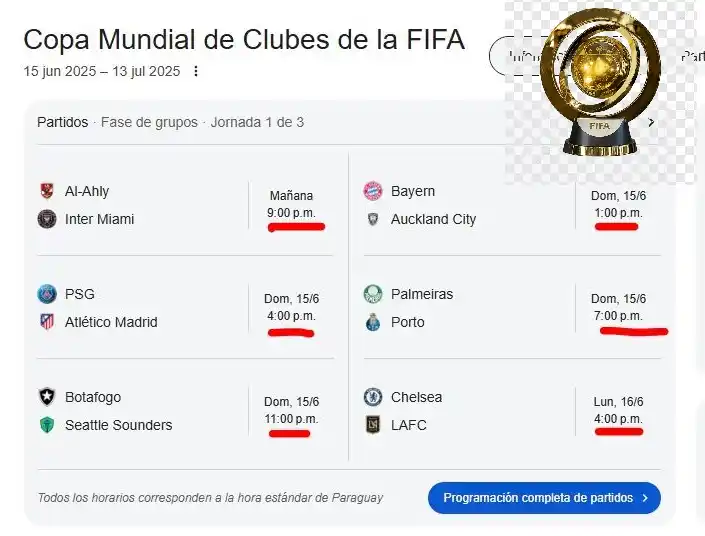Click the Atlético Madrid crest

click(47, 322)
